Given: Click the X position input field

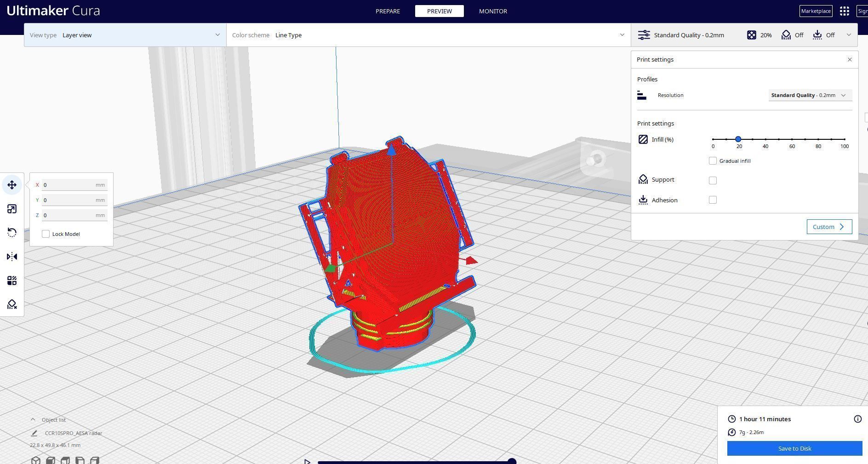Looking at the screenshot, I should click(x=74, y=185).
